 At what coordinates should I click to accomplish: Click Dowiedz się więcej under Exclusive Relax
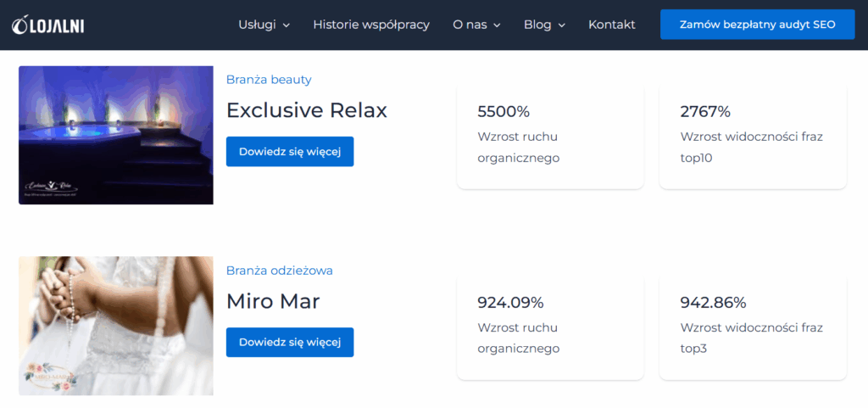[290, 151]
